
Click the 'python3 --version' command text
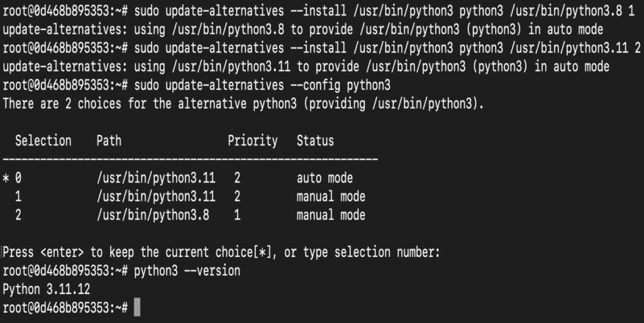pos(187,271)
